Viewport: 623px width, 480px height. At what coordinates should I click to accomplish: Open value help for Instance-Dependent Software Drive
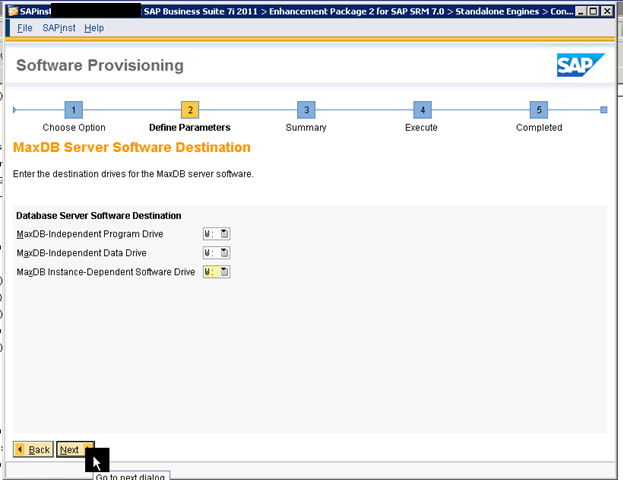tap(224, 272)
